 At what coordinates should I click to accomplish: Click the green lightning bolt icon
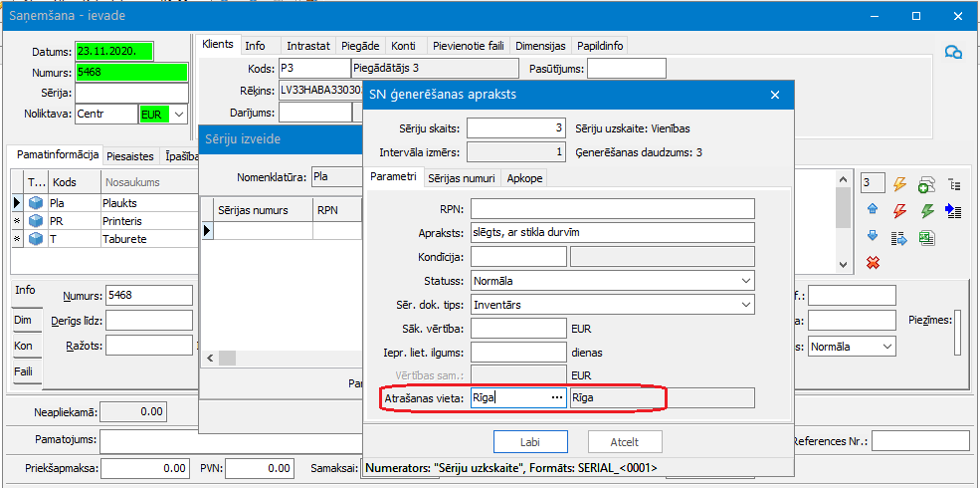927,211
